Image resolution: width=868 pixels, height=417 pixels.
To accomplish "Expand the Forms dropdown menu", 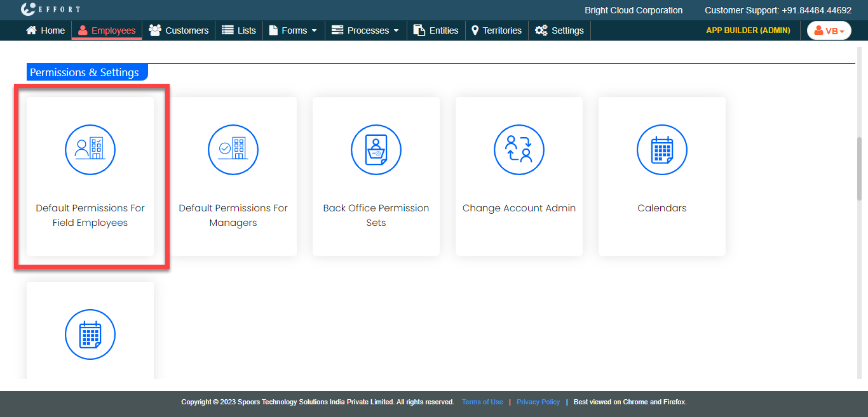I will click(293, 30).
